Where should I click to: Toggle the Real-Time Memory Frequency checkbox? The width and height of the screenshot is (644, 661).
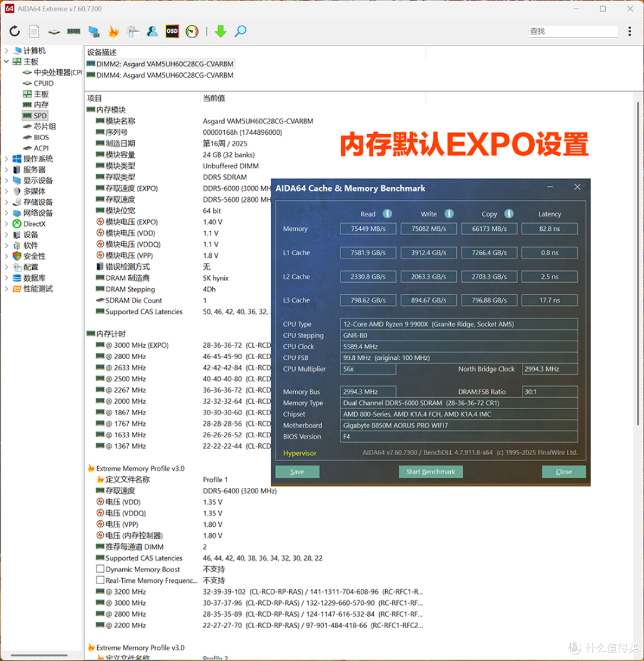(100, 580)
